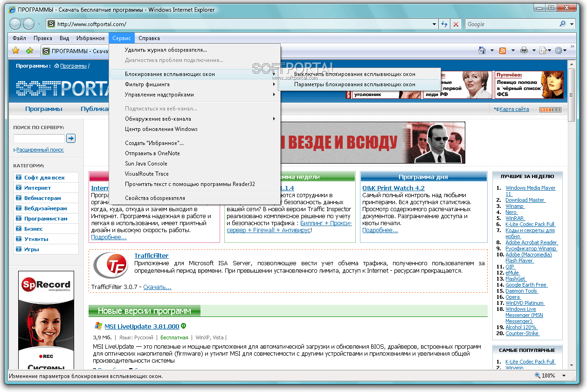This screenshot has height=392, width=587.
Task: Open the O&K Print Watch 4.2 link
Action: coord(394,188)
